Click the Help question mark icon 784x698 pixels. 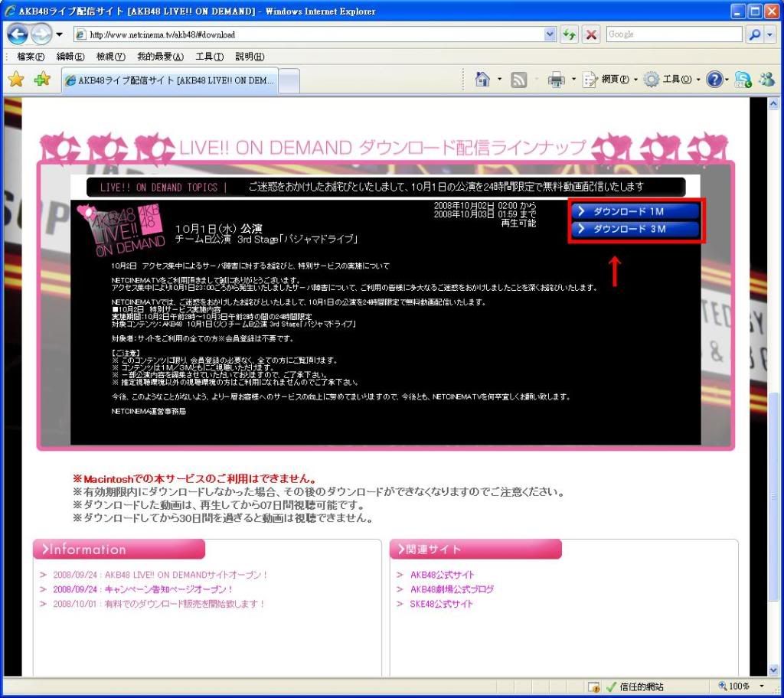pyautogui.click(x=714, y=80)
